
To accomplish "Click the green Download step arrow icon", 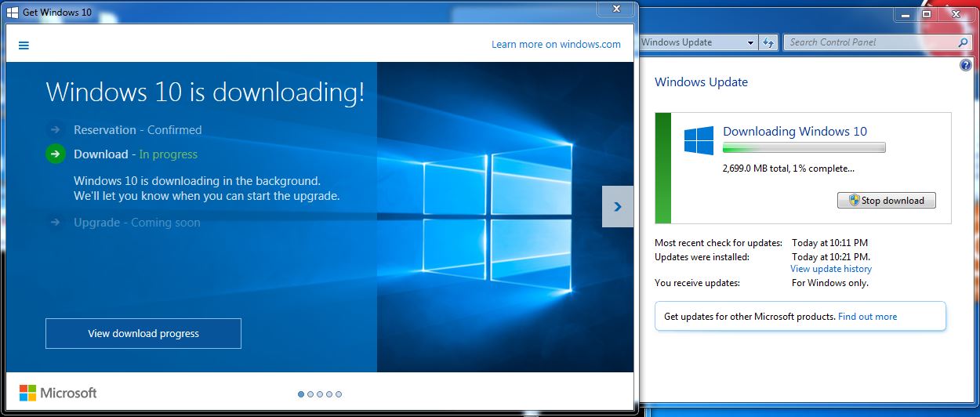I will click(x=55, y=154).
